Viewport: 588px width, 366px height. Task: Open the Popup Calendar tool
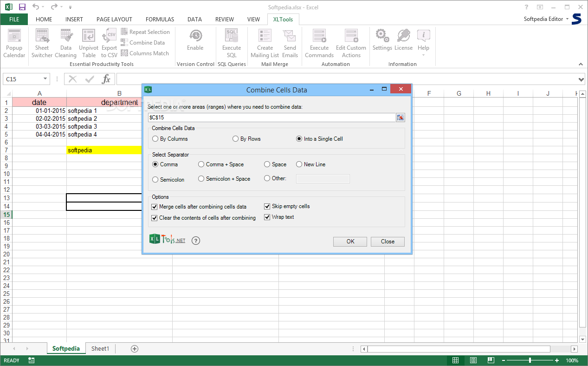tap(14, 43)
